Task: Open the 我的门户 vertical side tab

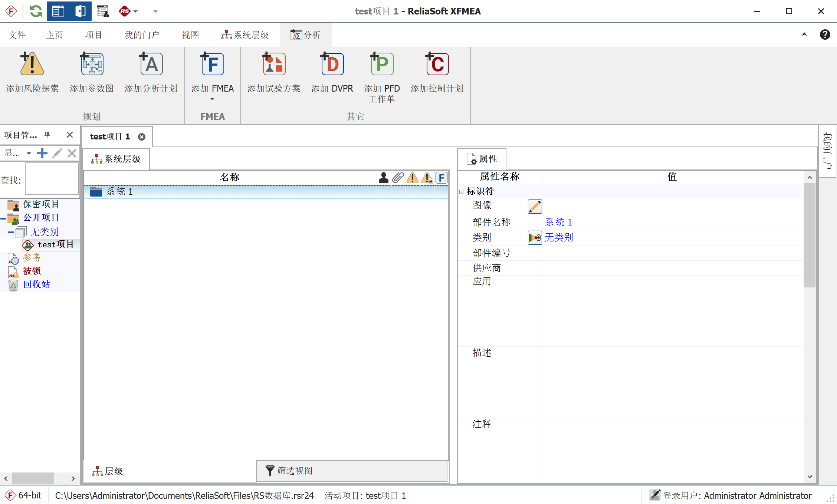Action: click(x=827, y=151)
